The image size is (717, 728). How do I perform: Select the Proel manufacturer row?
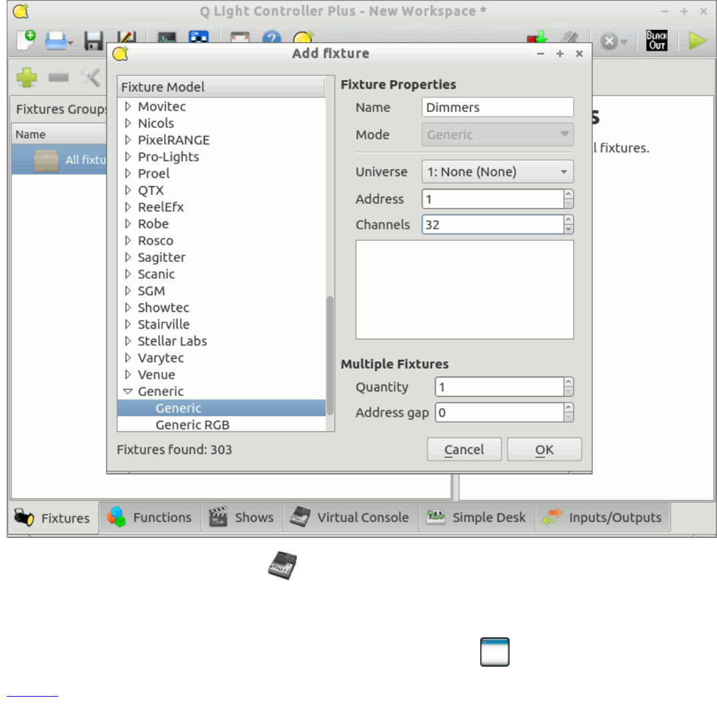coord(221,173)
